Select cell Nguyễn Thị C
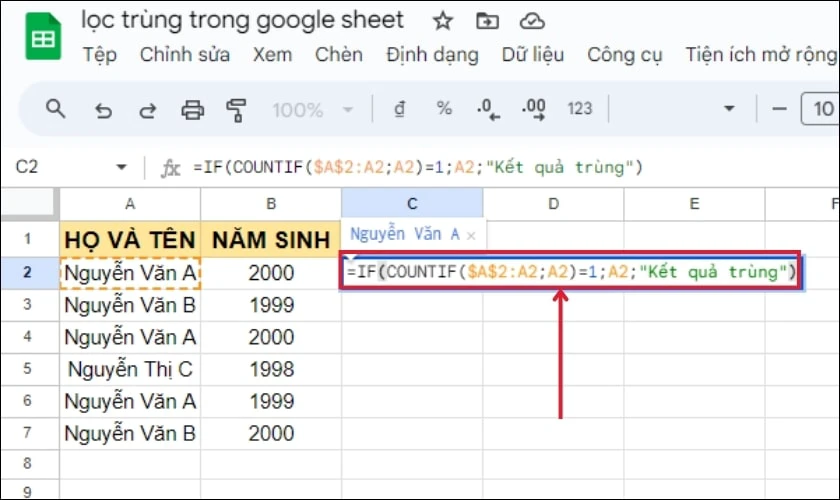This screenshot has width=840, height=500. click(130, 369)
